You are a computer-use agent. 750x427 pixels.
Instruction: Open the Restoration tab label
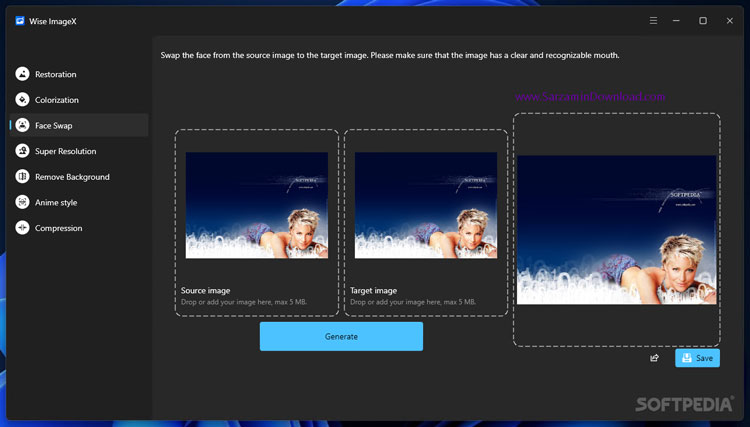(x=55, y=75)
